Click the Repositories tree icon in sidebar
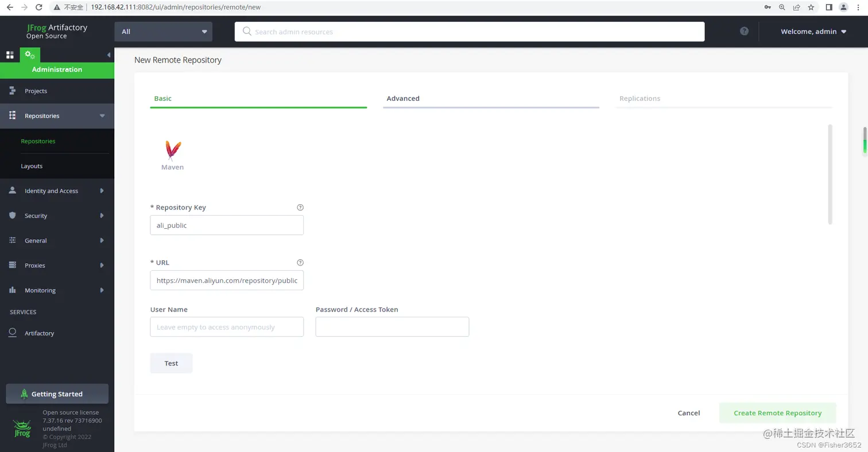The width and height of the screenshot is (868, 452). pyautogui.click(x=13, y=116)
